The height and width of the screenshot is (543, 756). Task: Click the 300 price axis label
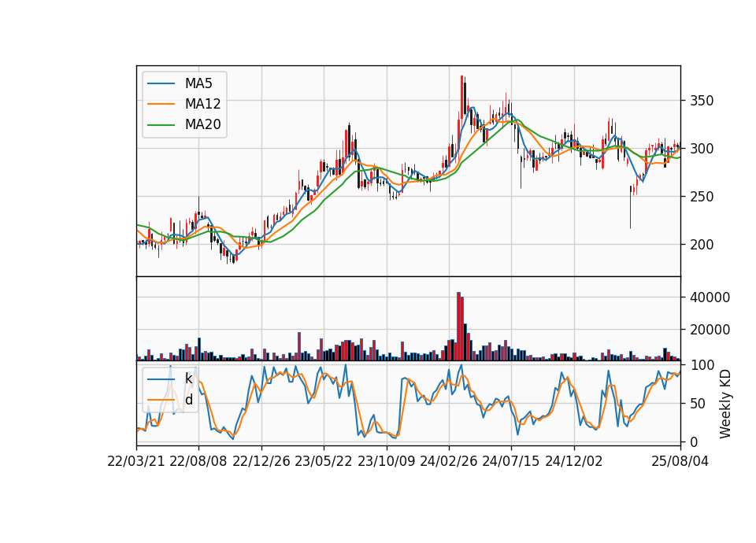click(x=702, y=149)
